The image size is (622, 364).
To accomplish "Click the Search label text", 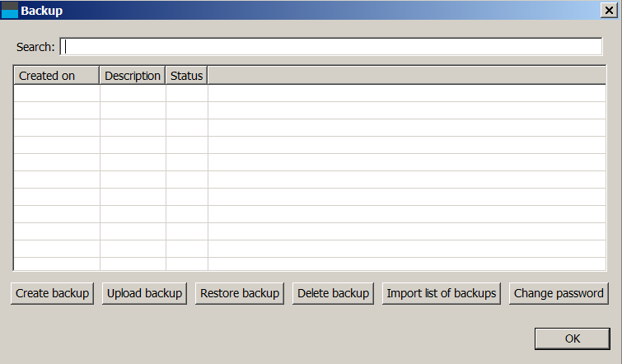I will 35,47.
